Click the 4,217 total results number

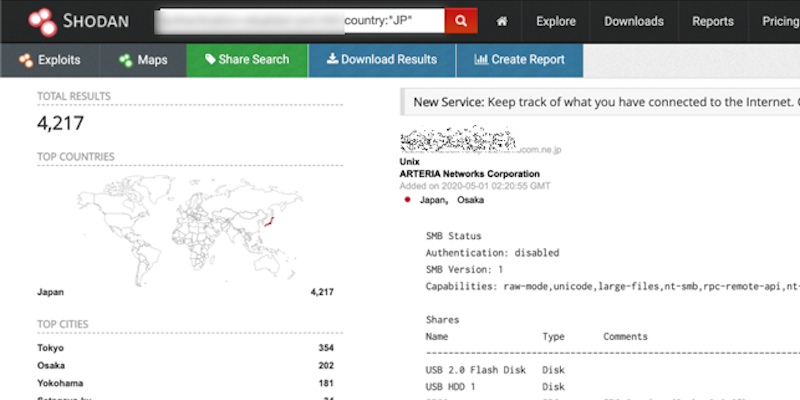pyautogui.click(x=60, y=123)
